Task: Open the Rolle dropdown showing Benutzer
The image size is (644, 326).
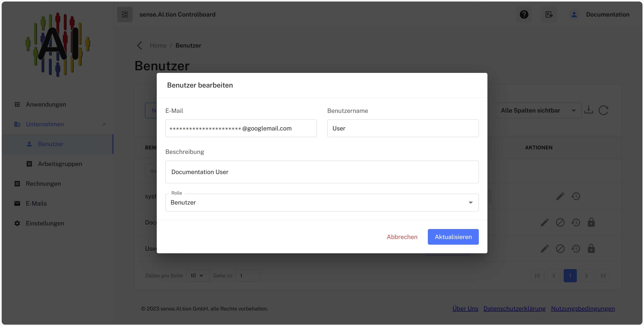Action: point(322,202)
